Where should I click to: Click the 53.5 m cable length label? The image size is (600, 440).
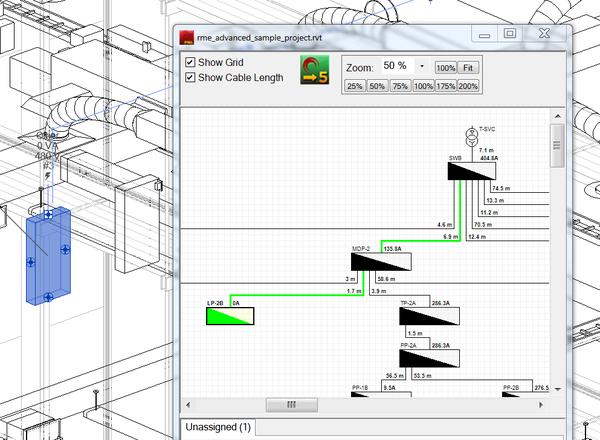422,376
